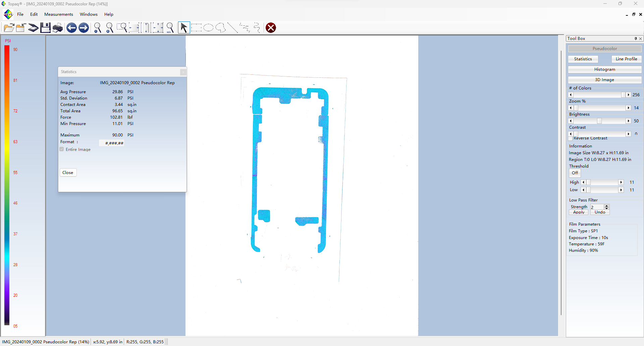Close the Statistics dialog with Close button
Viewport: 644px width, 346px height.
click(x=68, y=173)
